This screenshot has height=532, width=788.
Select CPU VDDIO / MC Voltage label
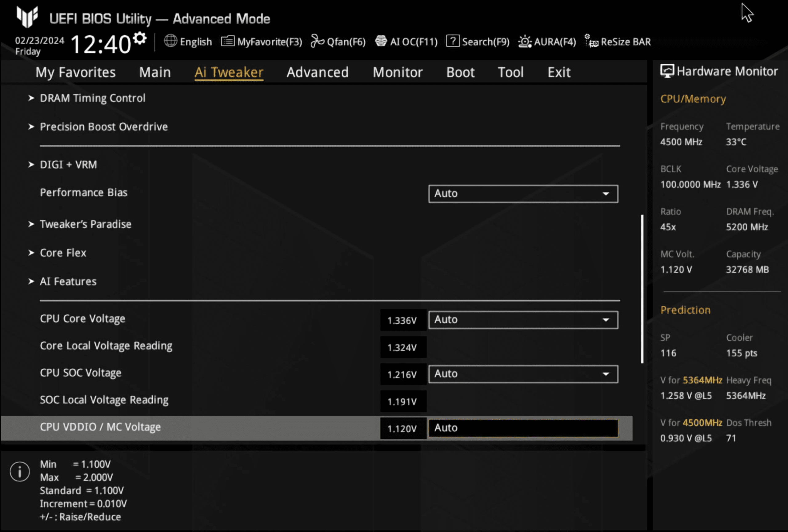100,427
